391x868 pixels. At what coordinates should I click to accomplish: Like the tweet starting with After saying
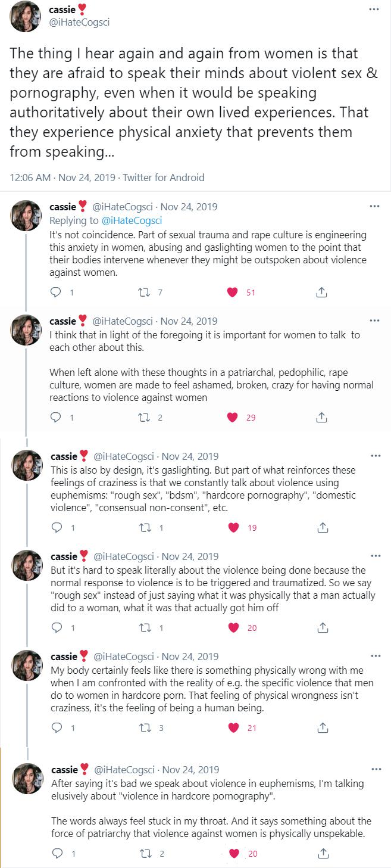(234, 853)
